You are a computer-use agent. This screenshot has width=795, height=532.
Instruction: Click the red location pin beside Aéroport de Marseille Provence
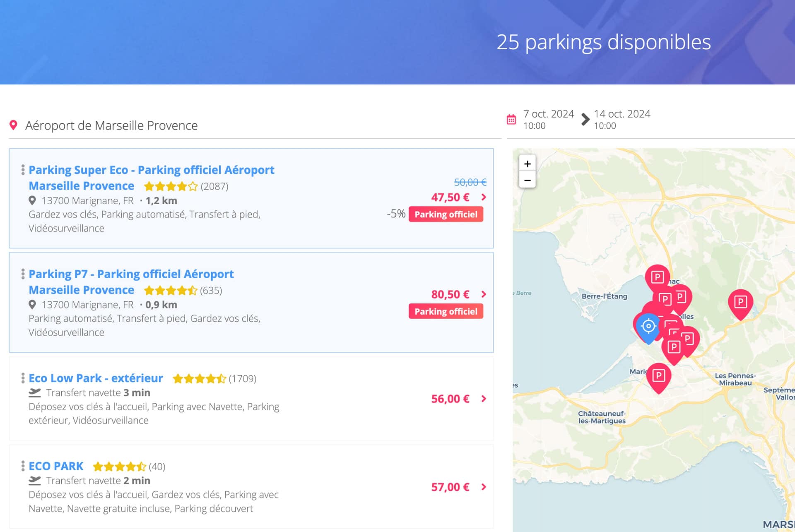[x=13, y=125]
